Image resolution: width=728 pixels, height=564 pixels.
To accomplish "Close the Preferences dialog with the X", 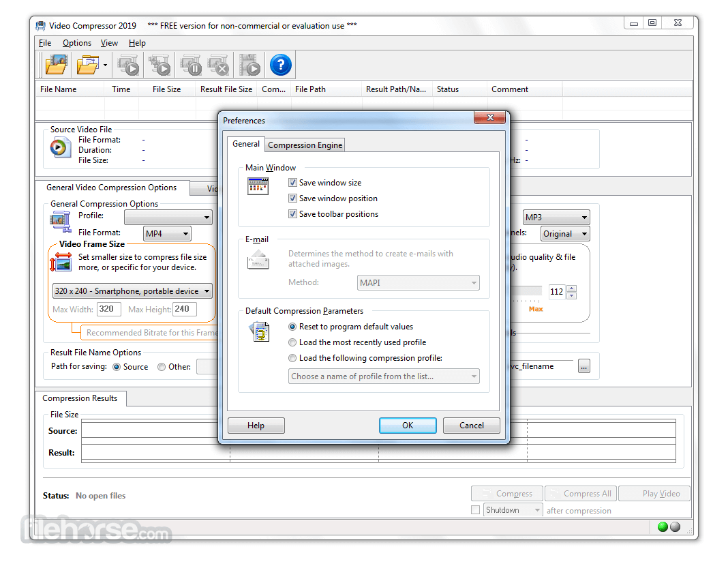I will [489, 117].
